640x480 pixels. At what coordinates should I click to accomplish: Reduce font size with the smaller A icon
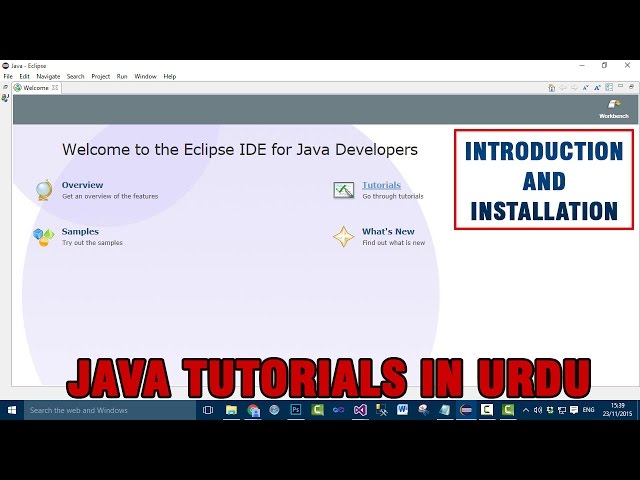[x=586, y=87]
